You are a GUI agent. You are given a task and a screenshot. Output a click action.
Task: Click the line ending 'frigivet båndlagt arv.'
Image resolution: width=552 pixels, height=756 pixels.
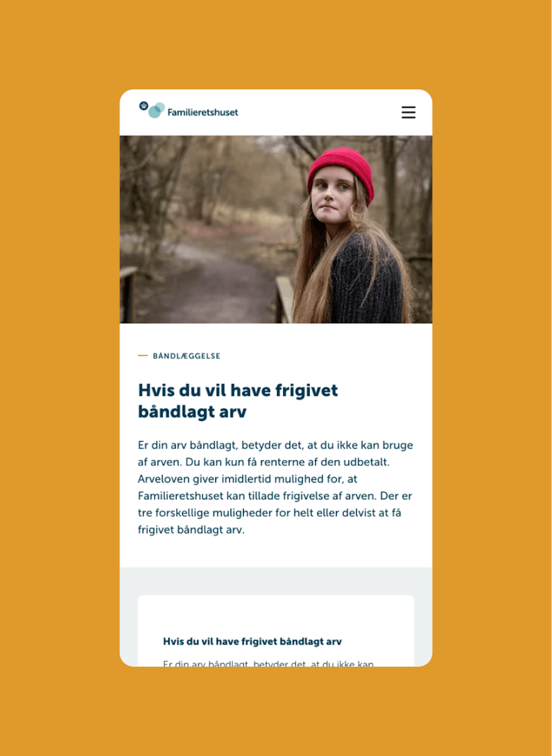click(x=191, y=530)
